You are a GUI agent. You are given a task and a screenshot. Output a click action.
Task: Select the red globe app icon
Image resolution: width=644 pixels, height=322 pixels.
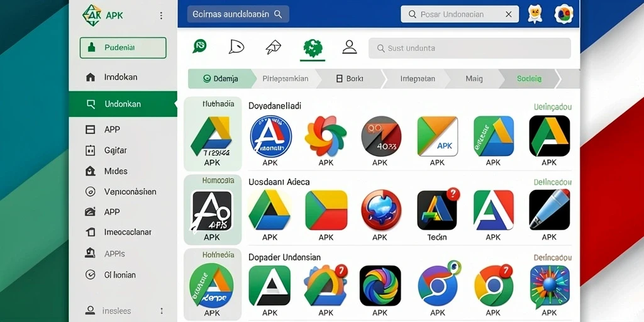coord(381,210)
